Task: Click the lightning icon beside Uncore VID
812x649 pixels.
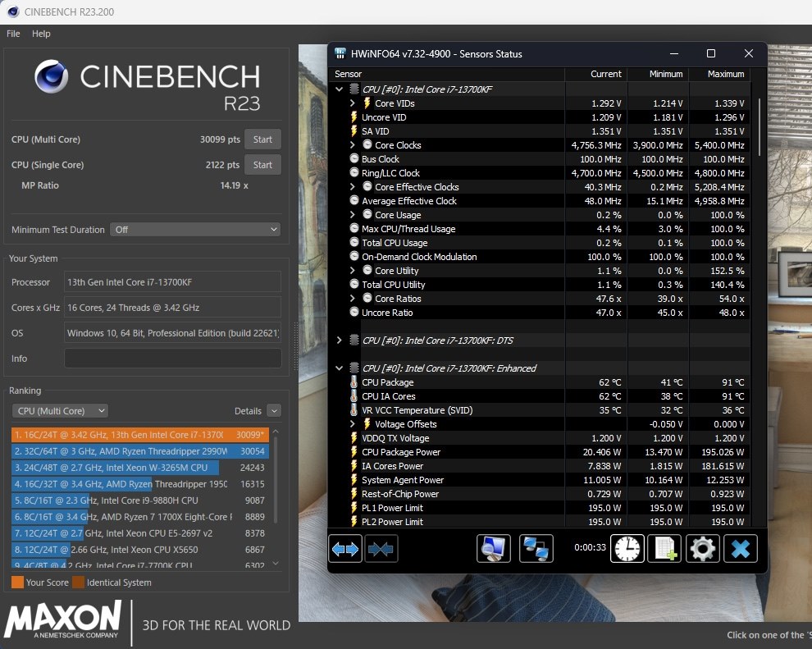Action: (x=354, y=117)
